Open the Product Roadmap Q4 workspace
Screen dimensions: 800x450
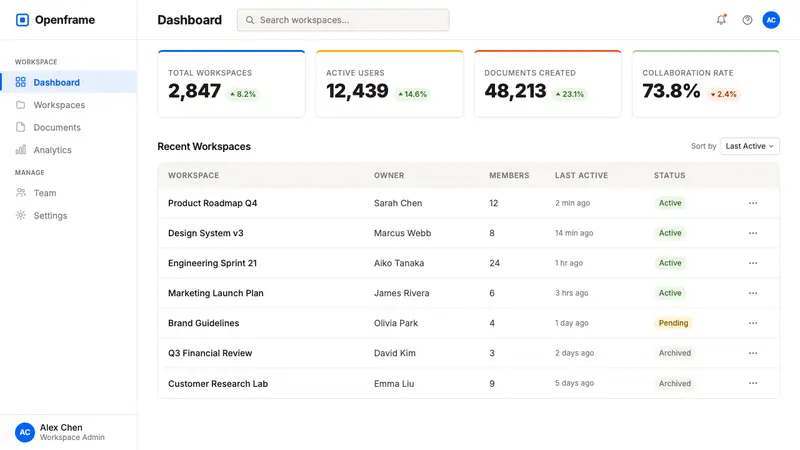point(212,203)
